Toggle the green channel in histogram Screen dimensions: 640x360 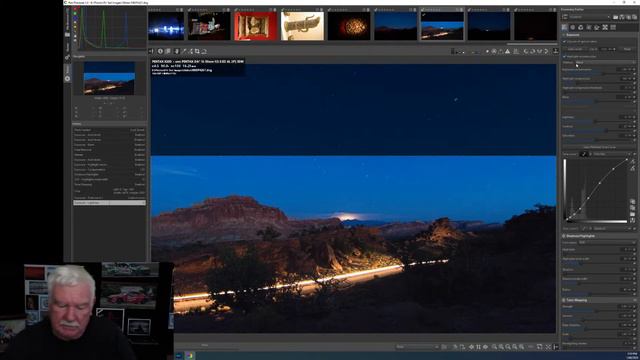pyautogui.click(x=75, y=13)
